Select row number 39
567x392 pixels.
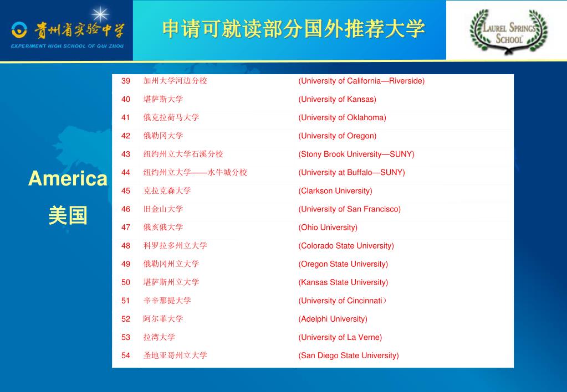coord(125,81)
